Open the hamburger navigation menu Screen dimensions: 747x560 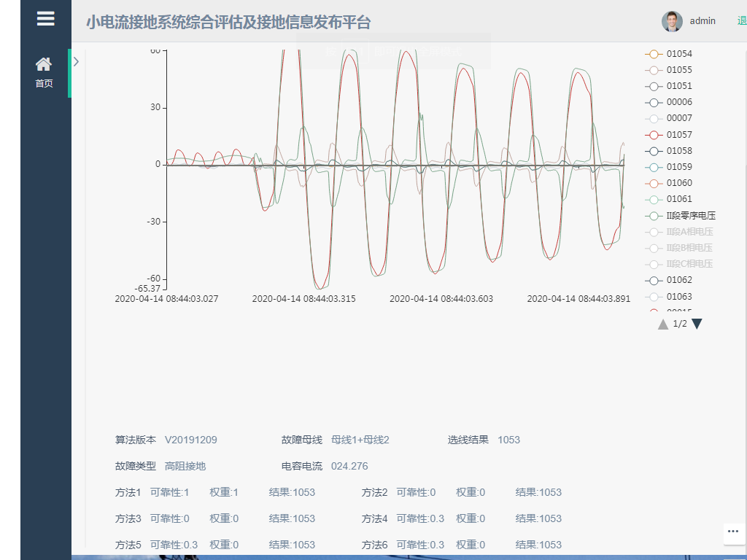[x=46, y=18]
